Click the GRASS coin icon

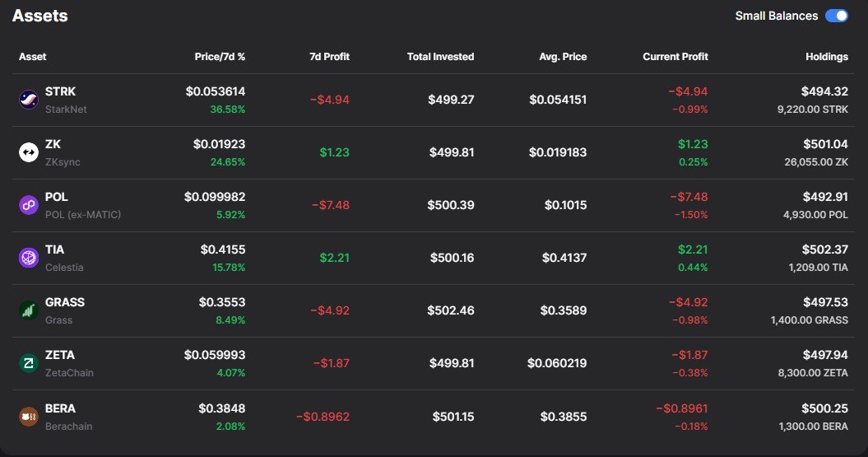pyautogui.click(x=29, y=310)
